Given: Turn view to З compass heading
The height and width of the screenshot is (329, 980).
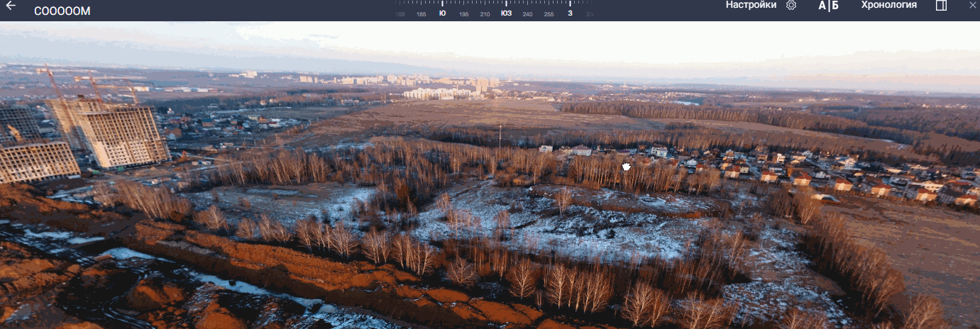Looking at the screenshot, I should coord(570,13).
